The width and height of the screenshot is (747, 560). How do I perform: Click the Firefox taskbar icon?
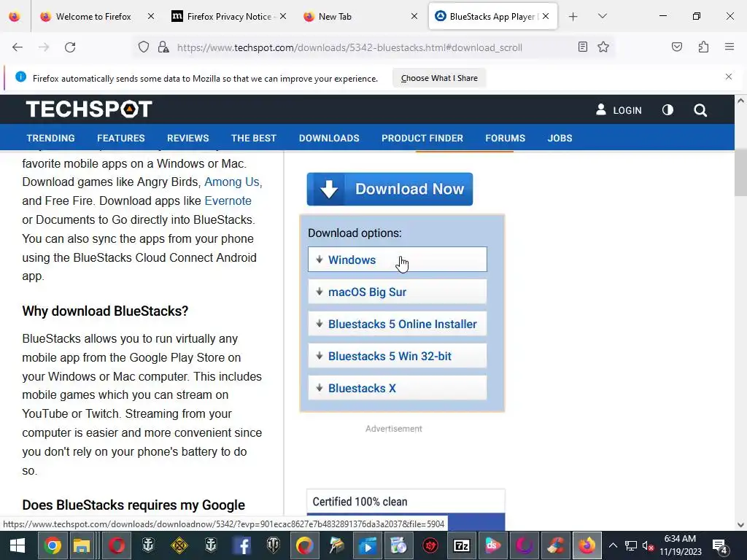point(587,545)
